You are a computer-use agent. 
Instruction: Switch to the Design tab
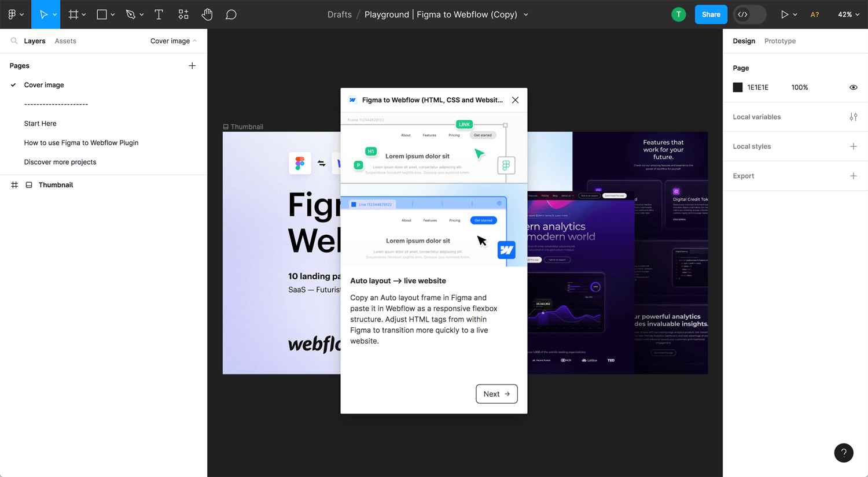coord(744,41)
